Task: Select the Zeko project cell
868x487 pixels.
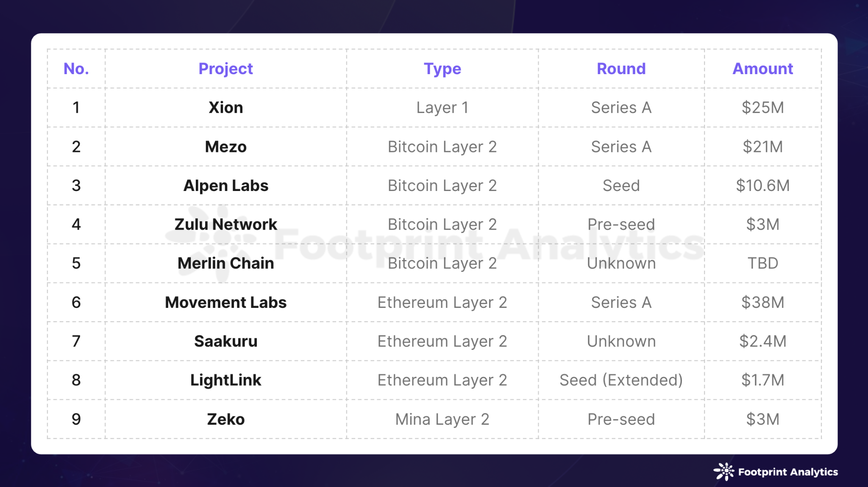Action: point(225,419)
